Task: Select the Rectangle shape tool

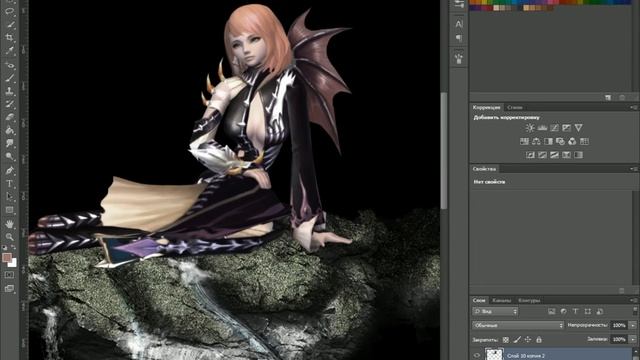Action: tap(9, 210)
